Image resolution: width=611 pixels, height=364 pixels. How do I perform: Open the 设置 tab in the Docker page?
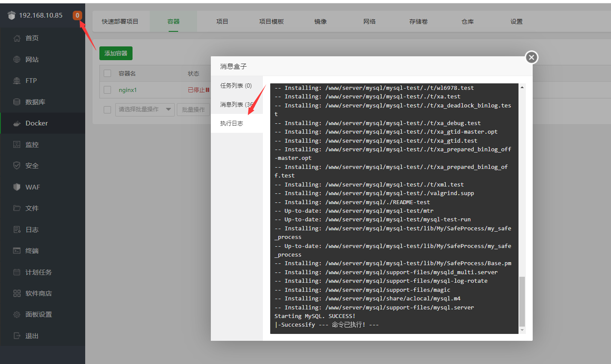coord(517,21)
